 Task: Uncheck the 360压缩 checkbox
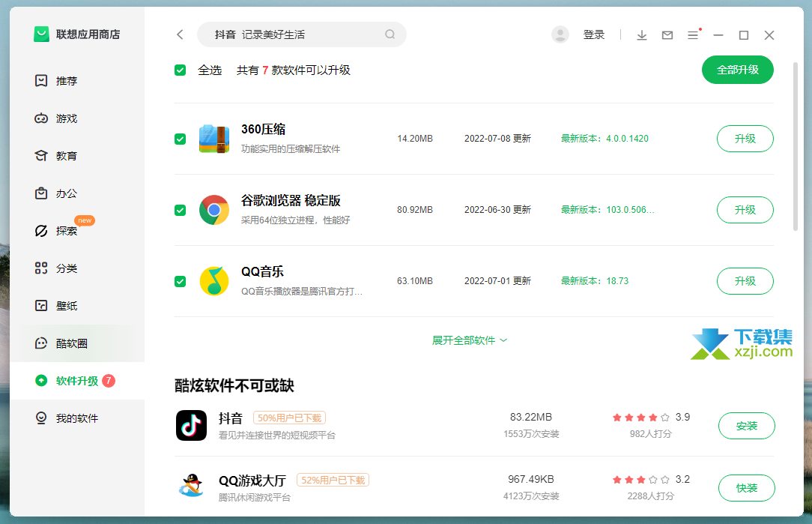pyautogui.click(x=180, y=139)
